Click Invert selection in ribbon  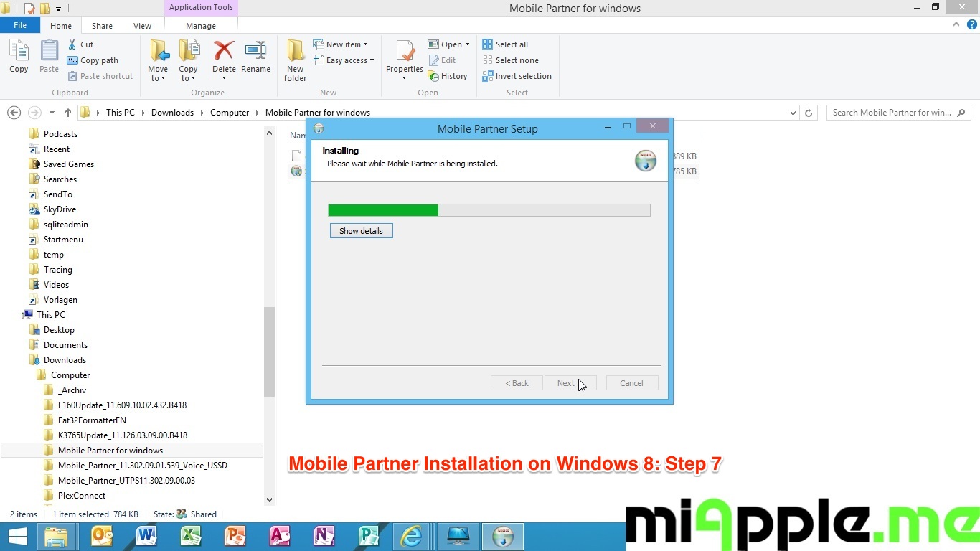(x=517, y=76)
